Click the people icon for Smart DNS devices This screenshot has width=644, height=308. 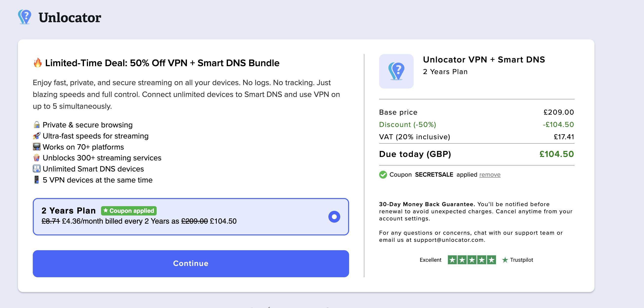point(36,169)
